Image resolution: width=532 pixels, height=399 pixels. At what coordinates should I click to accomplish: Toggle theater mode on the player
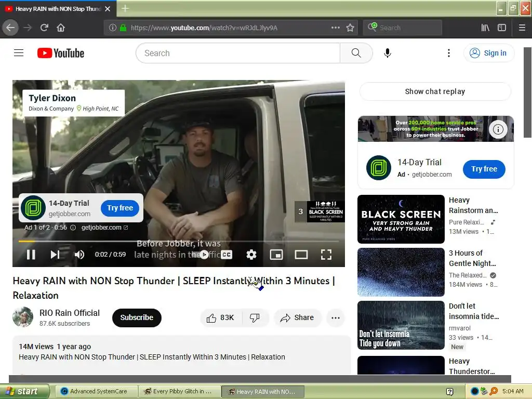point(301,255)
